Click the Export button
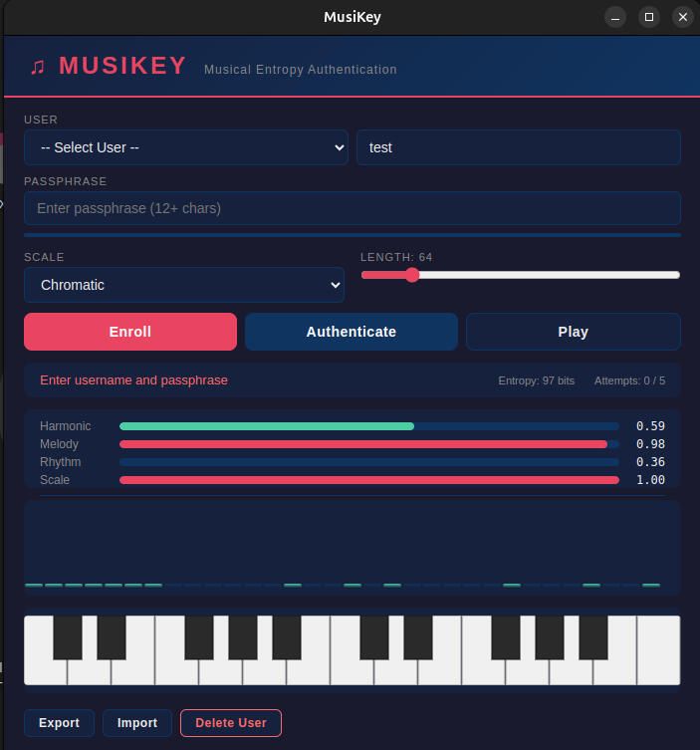The width and height of the screenshot is (700, 750). (59, 723)
